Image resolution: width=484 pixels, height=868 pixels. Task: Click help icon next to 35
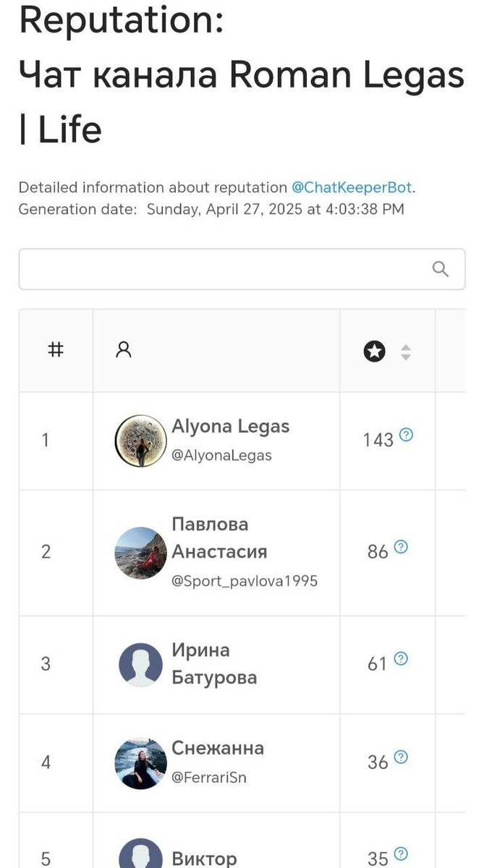[401, 854]
